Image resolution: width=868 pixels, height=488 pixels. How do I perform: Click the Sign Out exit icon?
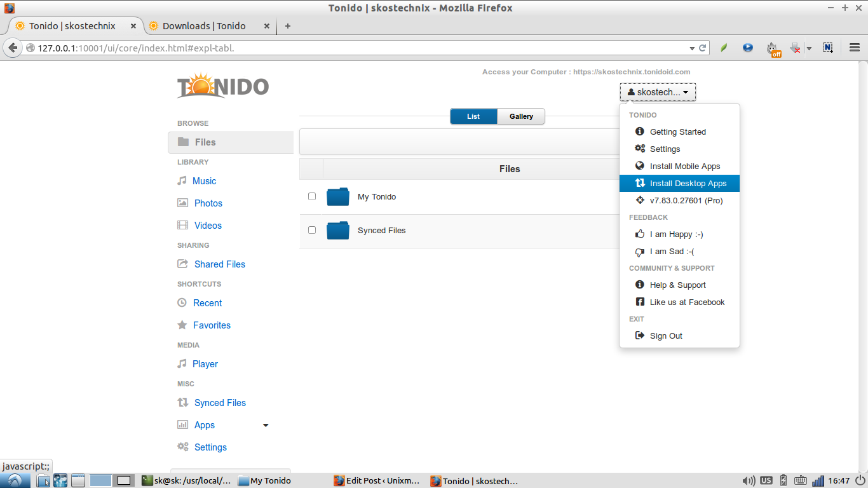pos(640,335)
